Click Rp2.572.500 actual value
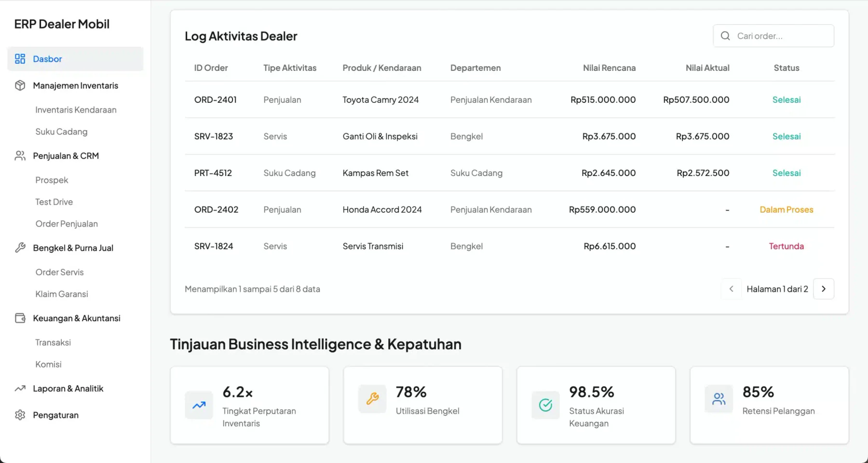Screen dimensions: 868x463 point(703,173)
